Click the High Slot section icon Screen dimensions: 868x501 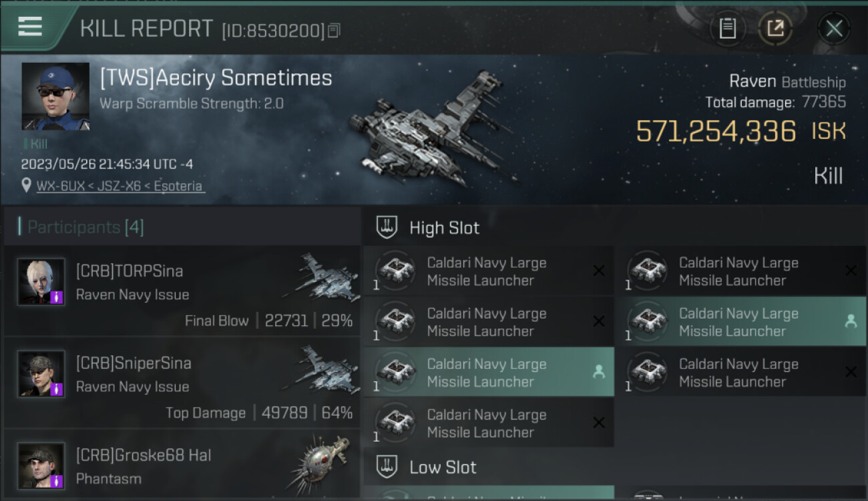pos(387,228)
